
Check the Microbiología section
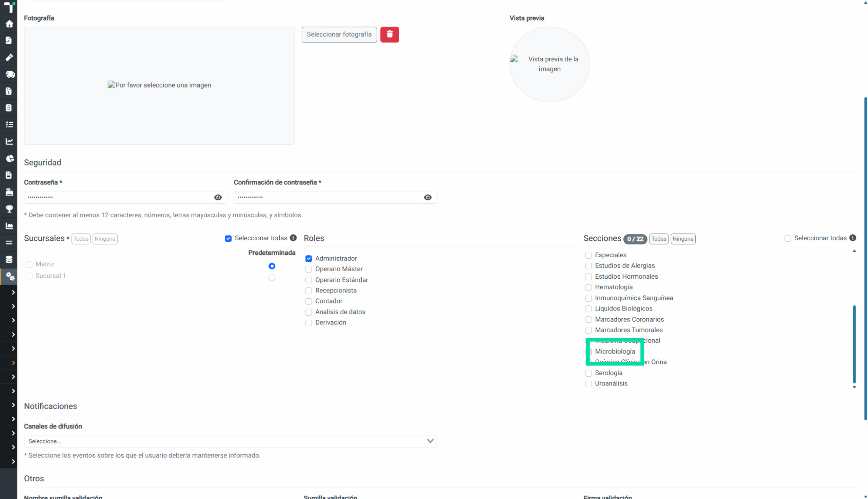click(x=588, y=352)
